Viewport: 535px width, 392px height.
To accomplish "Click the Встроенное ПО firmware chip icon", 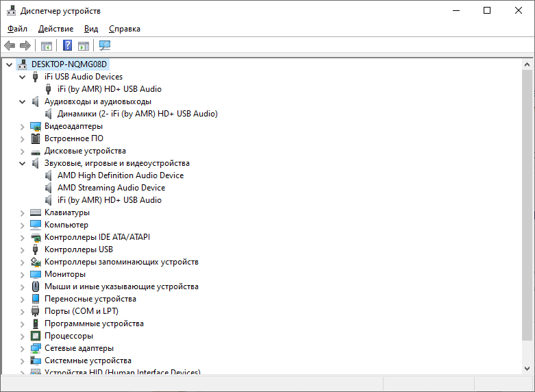I will pos(36,138).
